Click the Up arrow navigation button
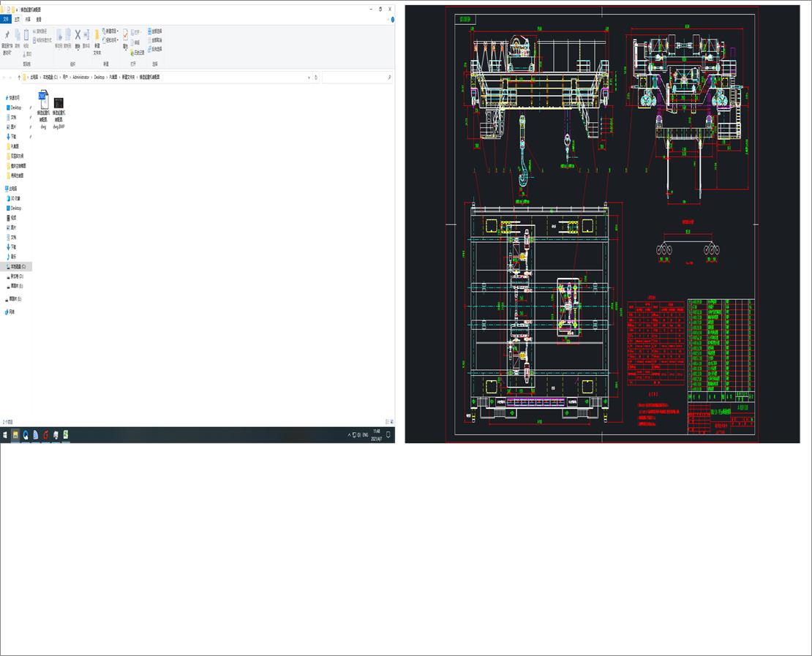The width and height of the screenshot is (812, 656). point(19,77)
